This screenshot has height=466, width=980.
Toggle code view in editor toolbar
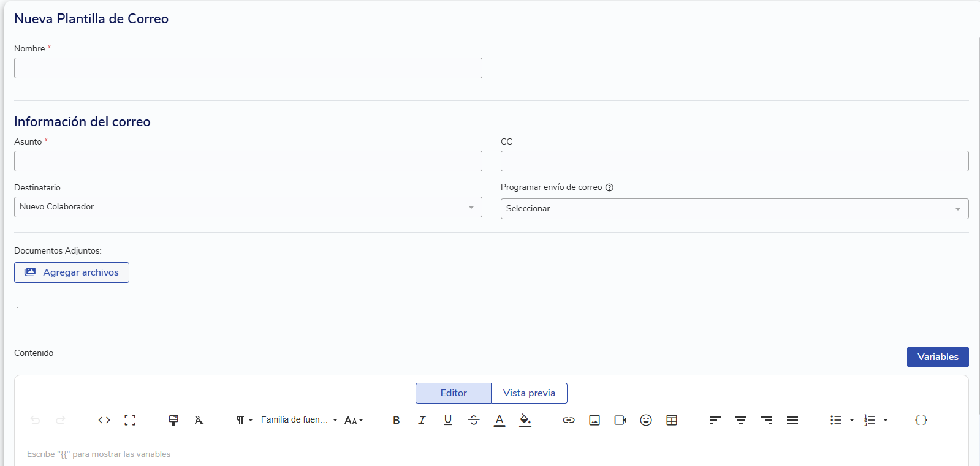(x=104, y=420)
